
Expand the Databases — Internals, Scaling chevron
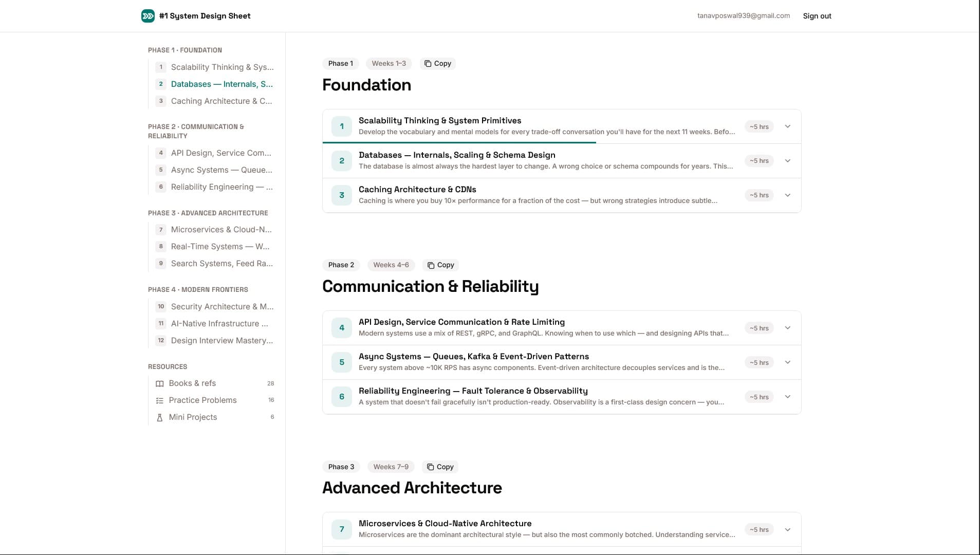click(x=788, y=161)
